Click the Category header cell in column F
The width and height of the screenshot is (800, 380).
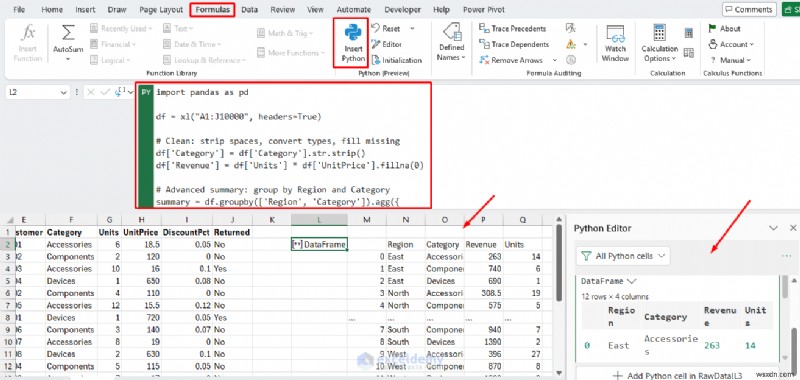(71, 232)
